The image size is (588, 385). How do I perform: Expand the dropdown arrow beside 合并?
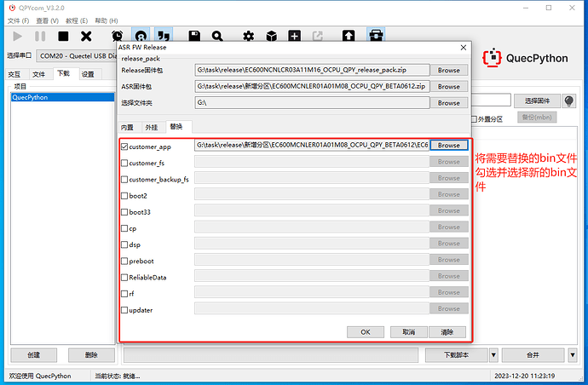pos(573,354)
